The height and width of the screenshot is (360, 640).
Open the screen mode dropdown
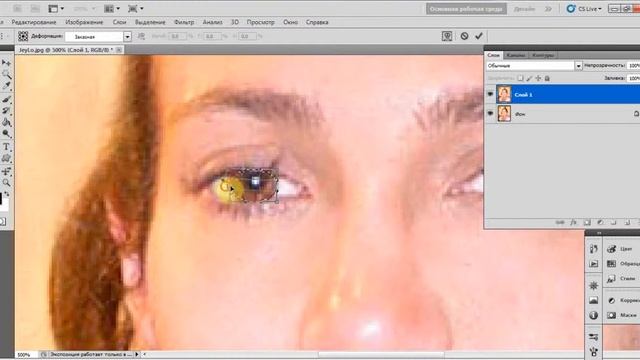coord(135,8)
